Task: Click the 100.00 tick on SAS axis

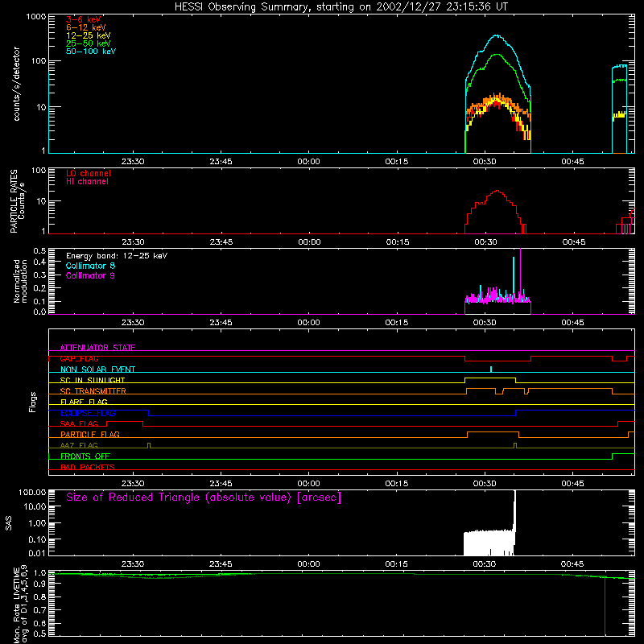Action: click(32, 492)
